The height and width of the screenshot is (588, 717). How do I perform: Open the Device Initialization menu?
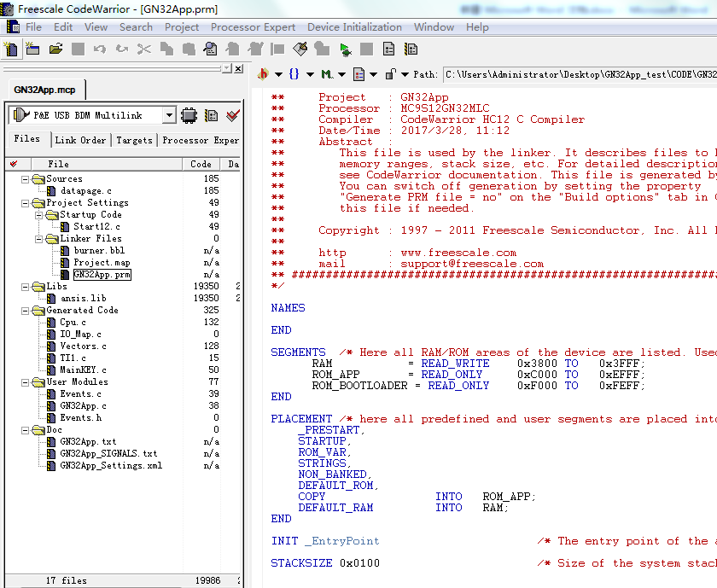[x=354, y=27]
